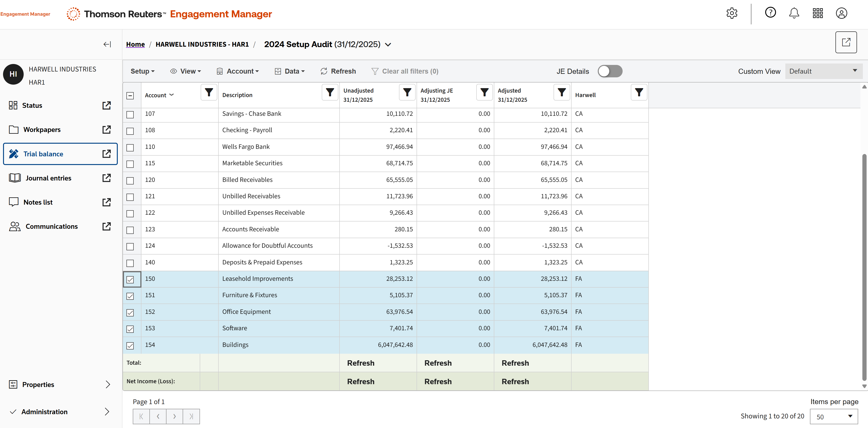Check the account 107 row checkbox
The height and width of the screenshot is (428, 868).
tap(130, 114)
